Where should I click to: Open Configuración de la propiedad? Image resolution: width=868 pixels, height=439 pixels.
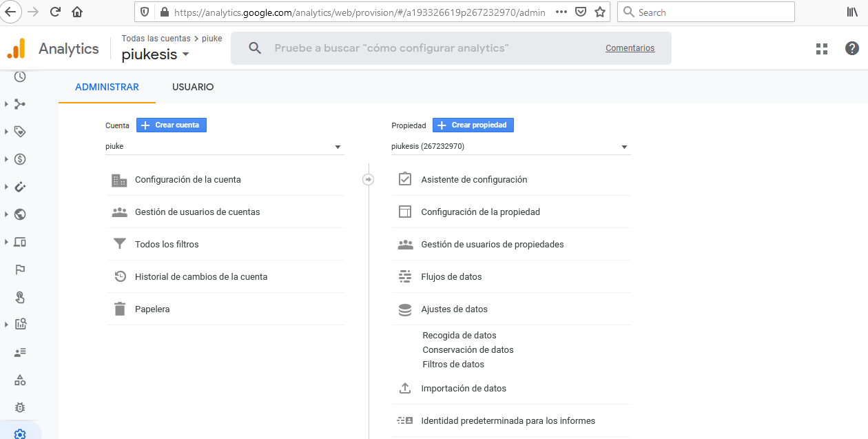[511, 212]
